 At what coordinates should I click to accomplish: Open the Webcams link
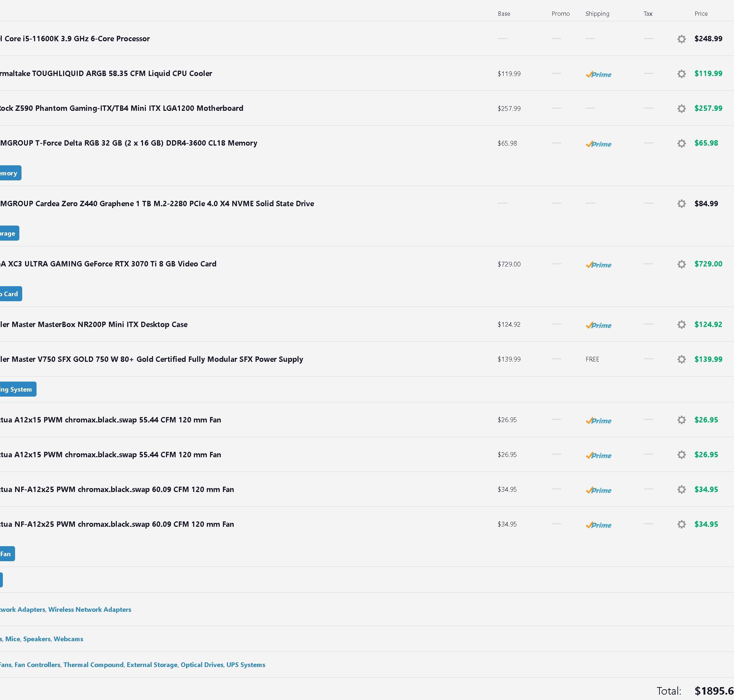pyautogui.click(x=68, y=639)
